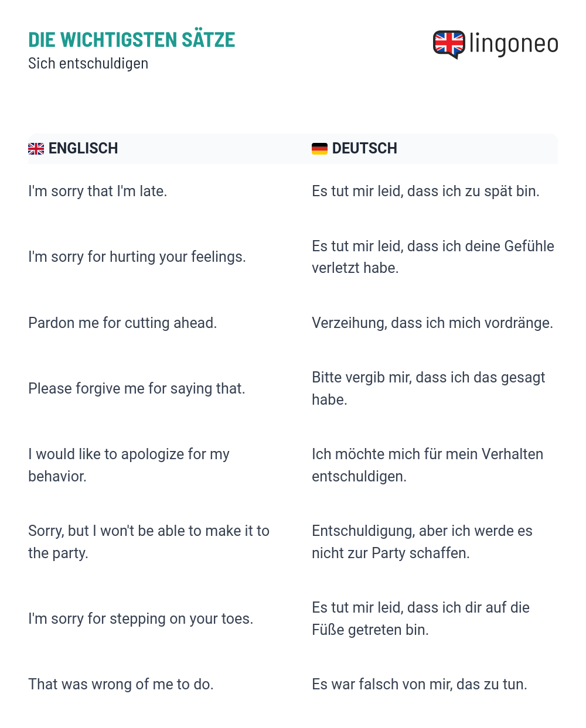This screenshot has width=586, height=728.
Task: Click "I'm sorry for stepping on your toes."
Action: [141, 618]
